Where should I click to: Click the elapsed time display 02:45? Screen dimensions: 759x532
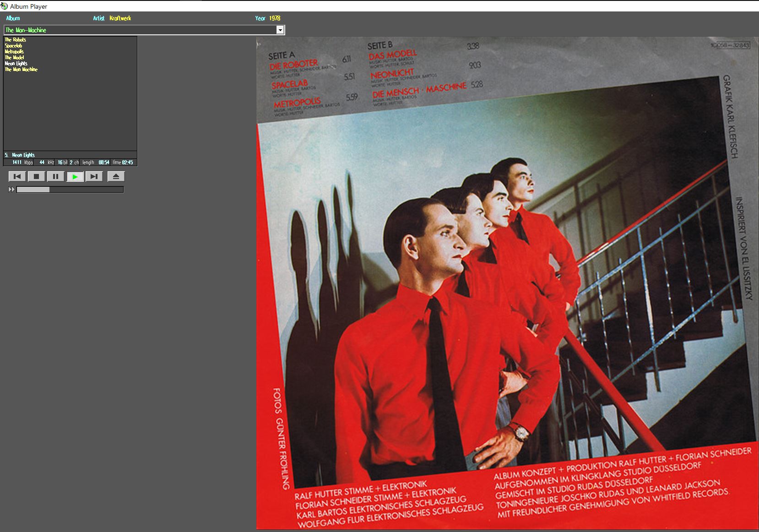(x=127, y=163)
